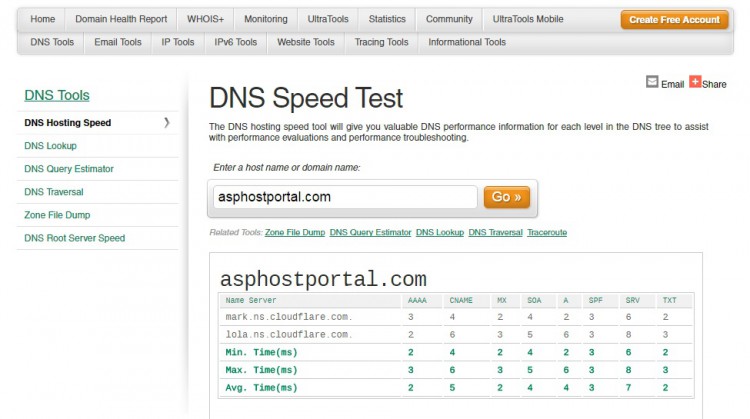Viewport: 750px width, 419px height.
Task: Open the DNS Lookup related tool link
Action: (x=440, y=232)
